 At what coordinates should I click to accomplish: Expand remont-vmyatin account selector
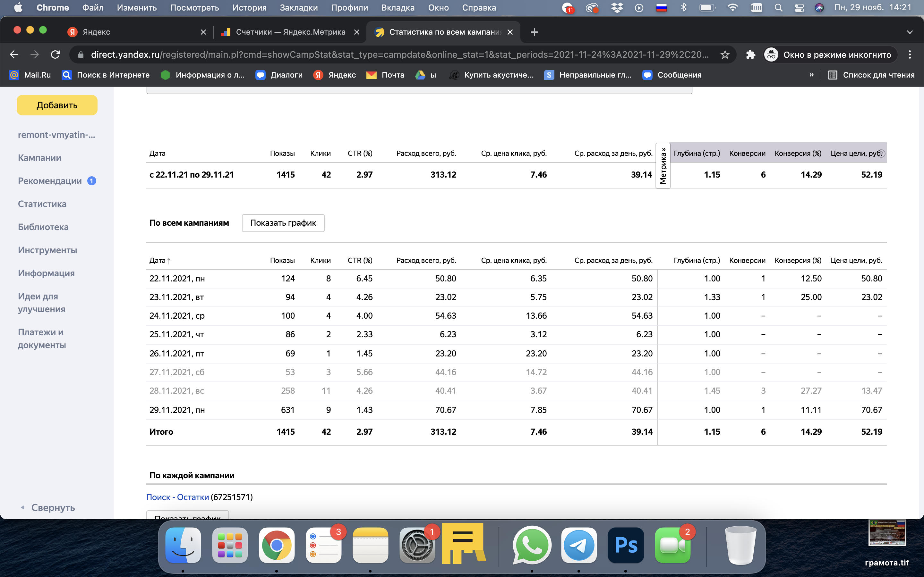[x=56, y=135]
